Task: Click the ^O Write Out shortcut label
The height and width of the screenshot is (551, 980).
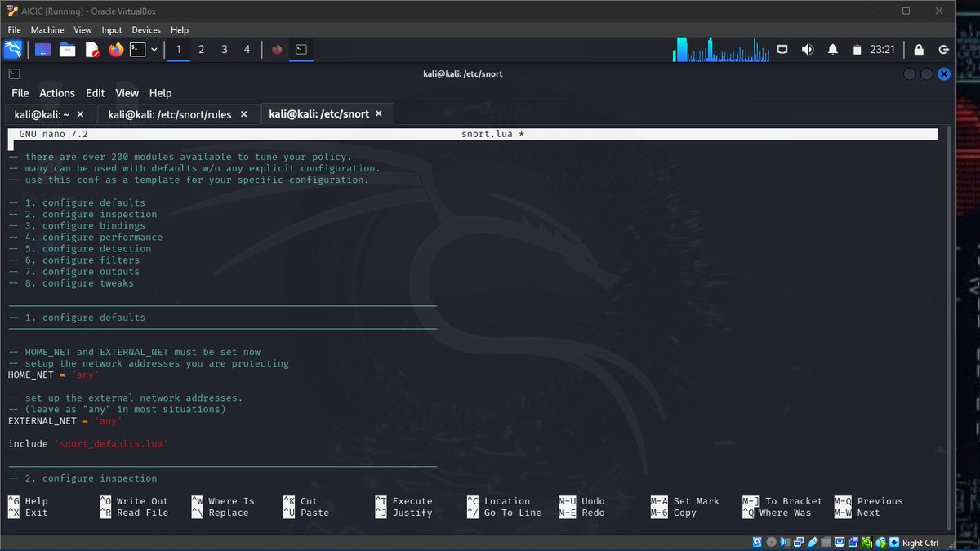Action: tap(134, 501)
